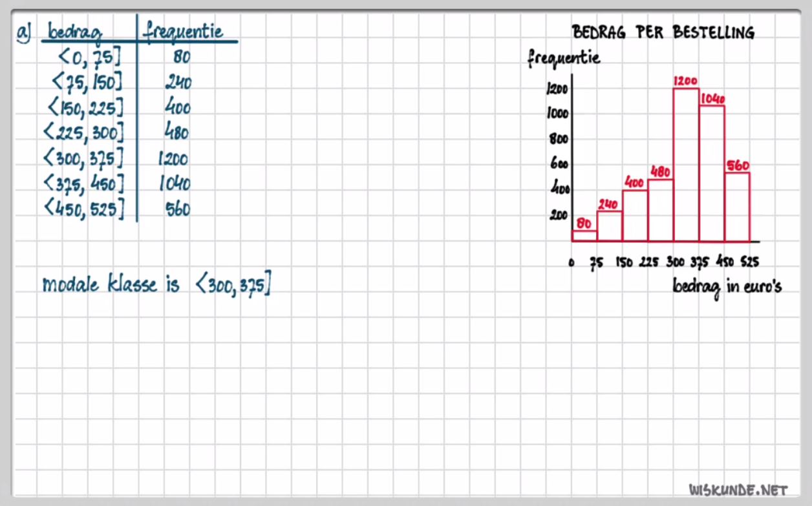Click the 0 tick on the x-axis
Screen dimensions: 812x506
572,262
